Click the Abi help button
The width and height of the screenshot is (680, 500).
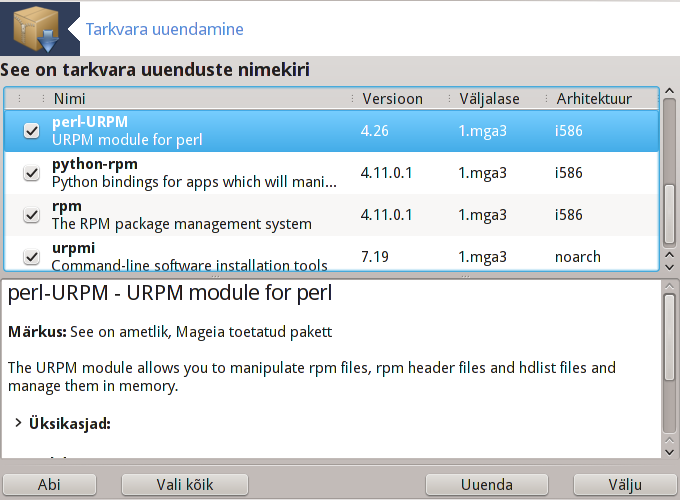pyautogui.click(x=49, y=484)
